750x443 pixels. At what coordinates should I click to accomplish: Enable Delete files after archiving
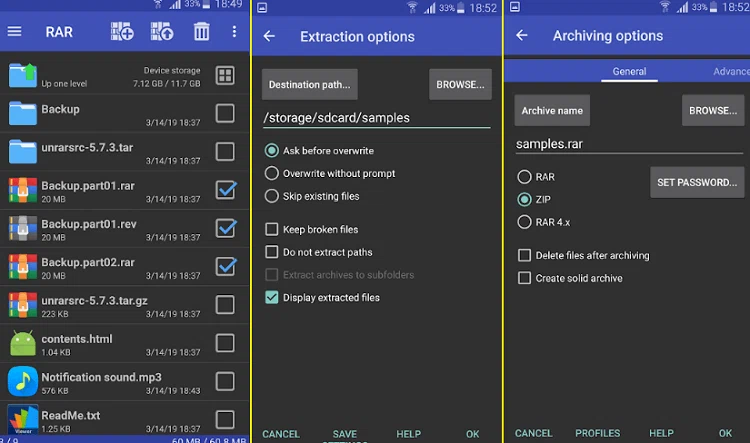coord(524,255)
